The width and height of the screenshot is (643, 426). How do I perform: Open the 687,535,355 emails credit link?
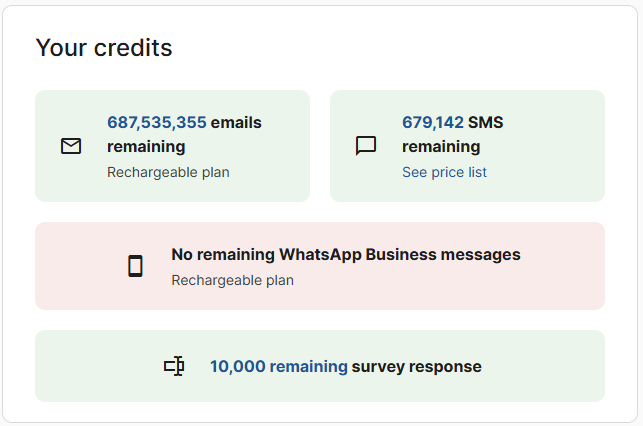click(157, 122)
